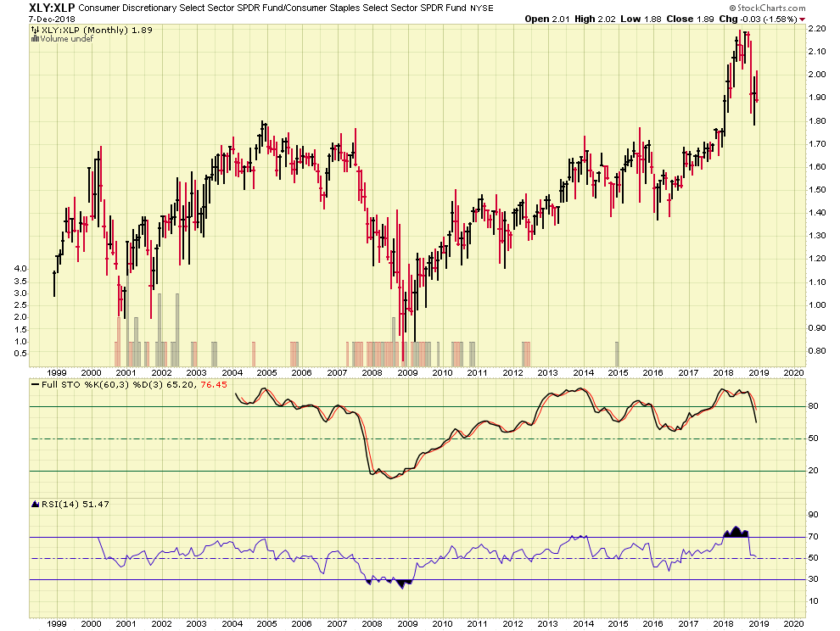Viewport: 840px width, 631px height.
Task: Click the Full STO legend line marker
Action: [35, 384]
